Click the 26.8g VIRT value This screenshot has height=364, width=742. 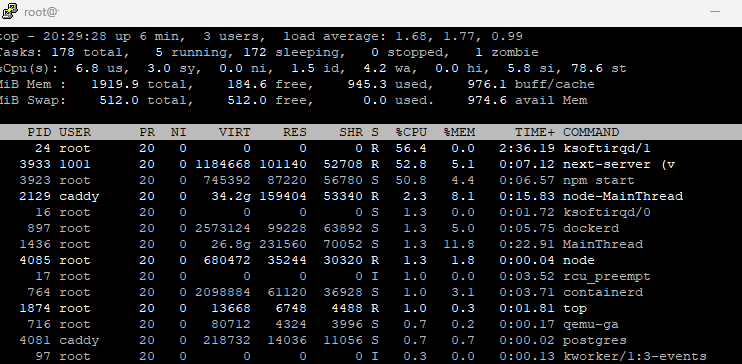pyautogui.click(x=230, y=244)
